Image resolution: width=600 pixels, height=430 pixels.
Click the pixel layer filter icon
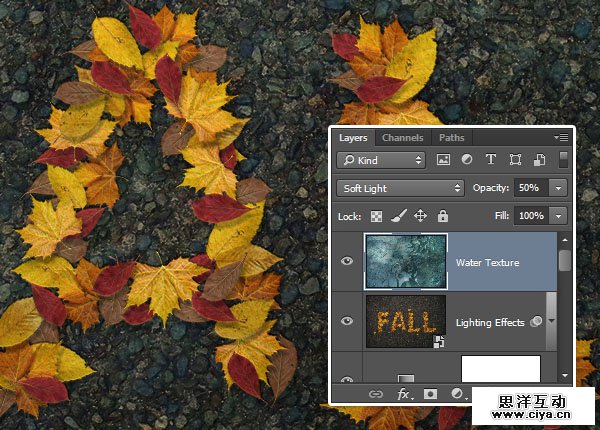pos(444,159)
